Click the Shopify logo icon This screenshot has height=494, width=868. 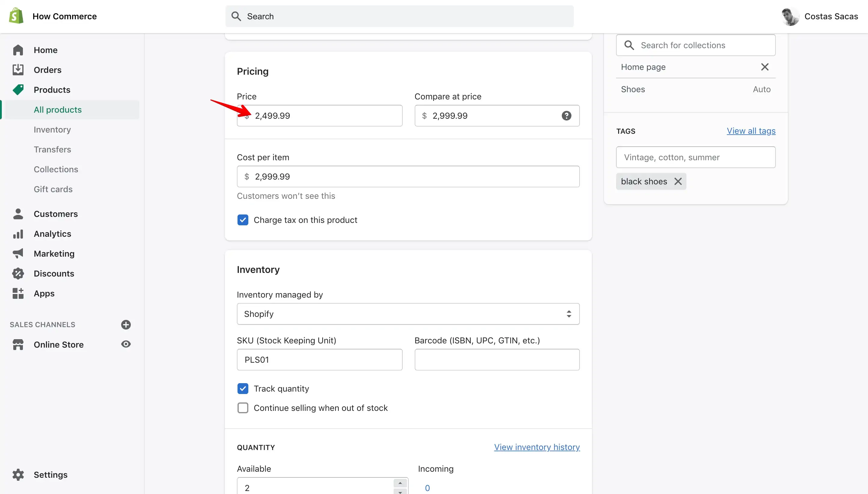click(16, 16)
